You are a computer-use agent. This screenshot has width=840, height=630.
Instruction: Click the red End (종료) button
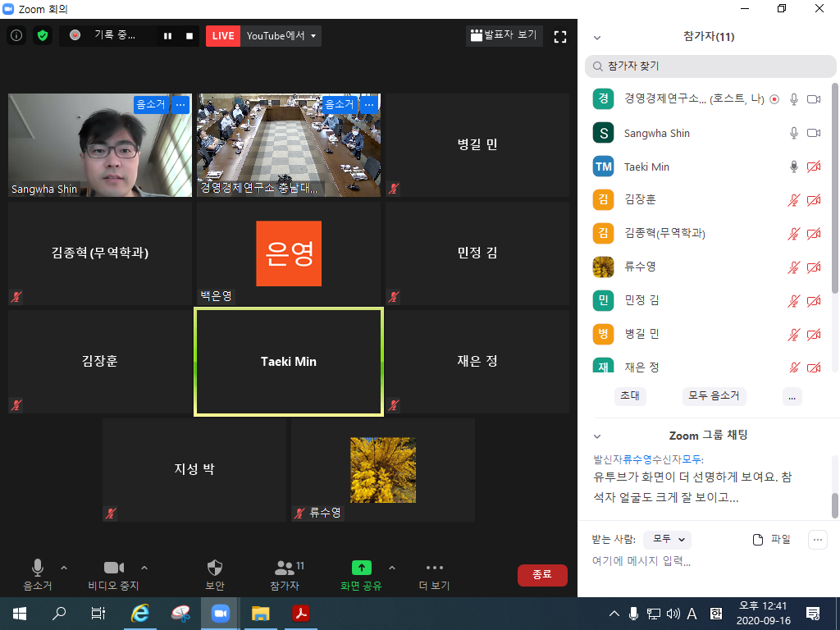click(542, 575)
